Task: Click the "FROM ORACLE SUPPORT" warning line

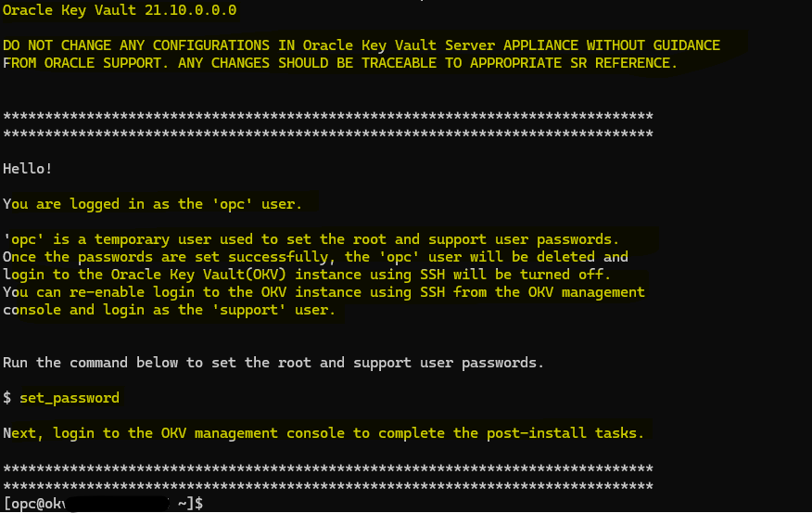Action: [x=339, y=63]
